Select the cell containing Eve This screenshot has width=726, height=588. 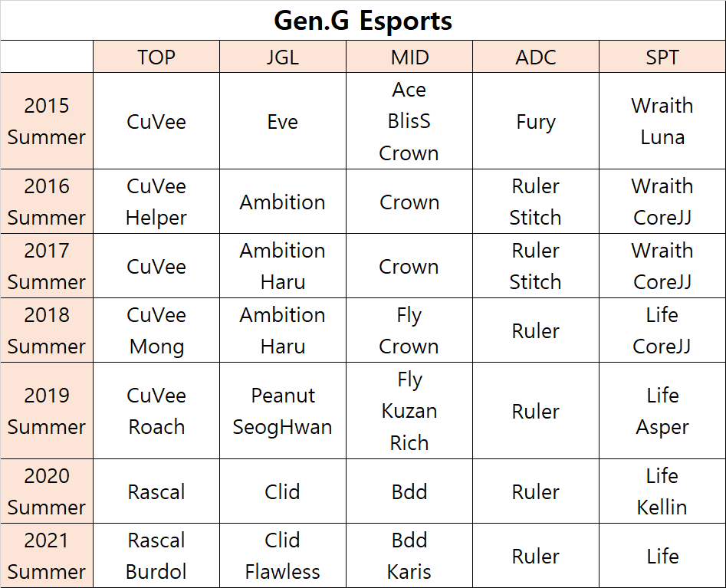[x=283, y=121]
